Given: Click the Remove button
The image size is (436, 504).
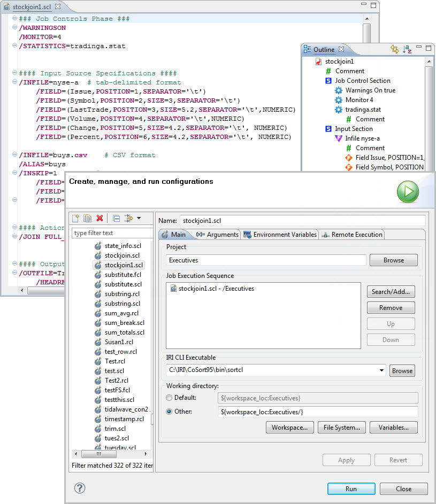Looking at the screenshot, I should 391,308.
